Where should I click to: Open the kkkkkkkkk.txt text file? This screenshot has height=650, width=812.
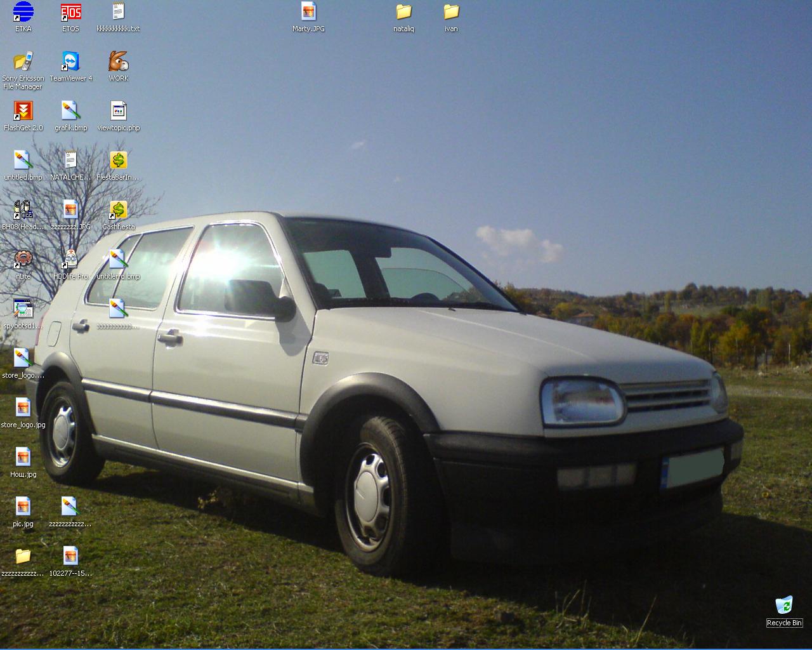[118, 12]
